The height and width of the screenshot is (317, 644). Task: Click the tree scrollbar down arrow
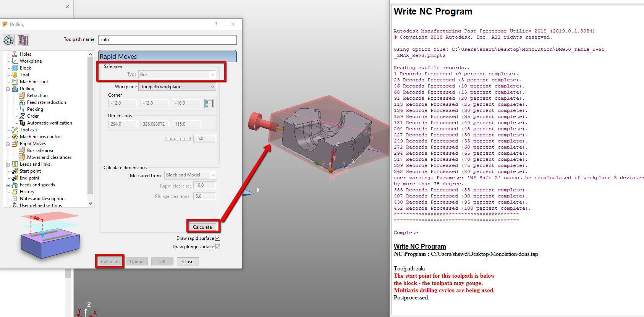(x=91, y=204)
